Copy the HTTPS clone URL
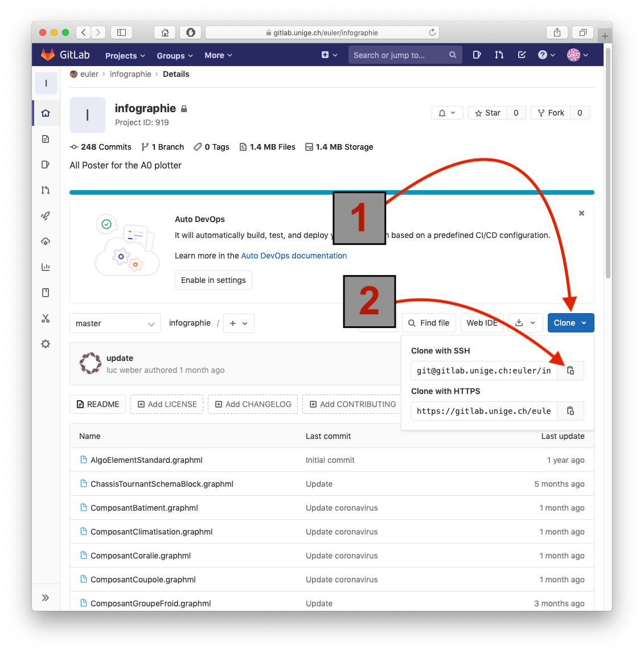This screenshot has height=653, width=644. click(x=571, y=411)
